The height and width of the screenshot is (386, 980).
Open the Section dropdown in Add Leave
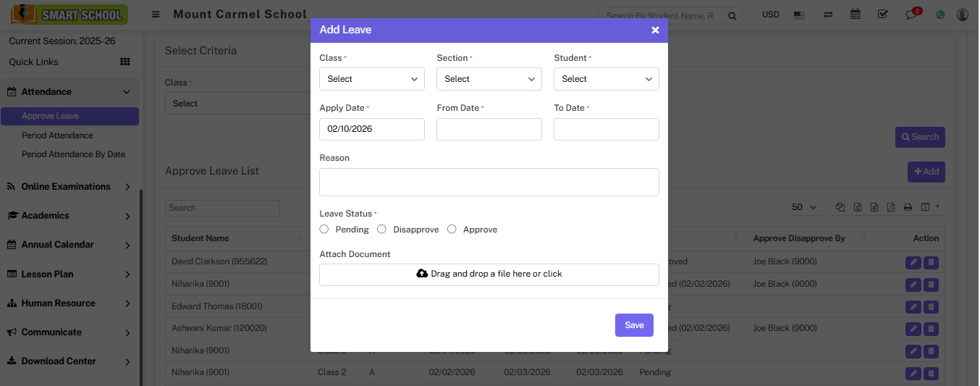click(x=489, y=79)
